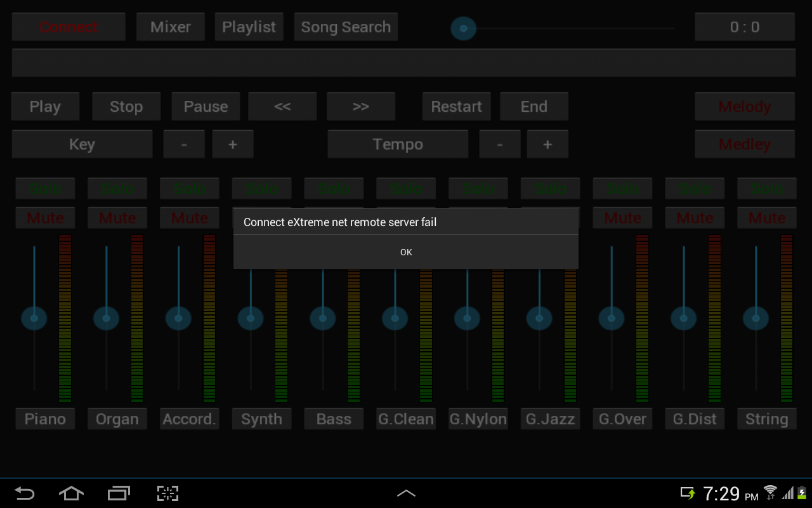Switch to the Playlist tab

[x=249, y=27]
